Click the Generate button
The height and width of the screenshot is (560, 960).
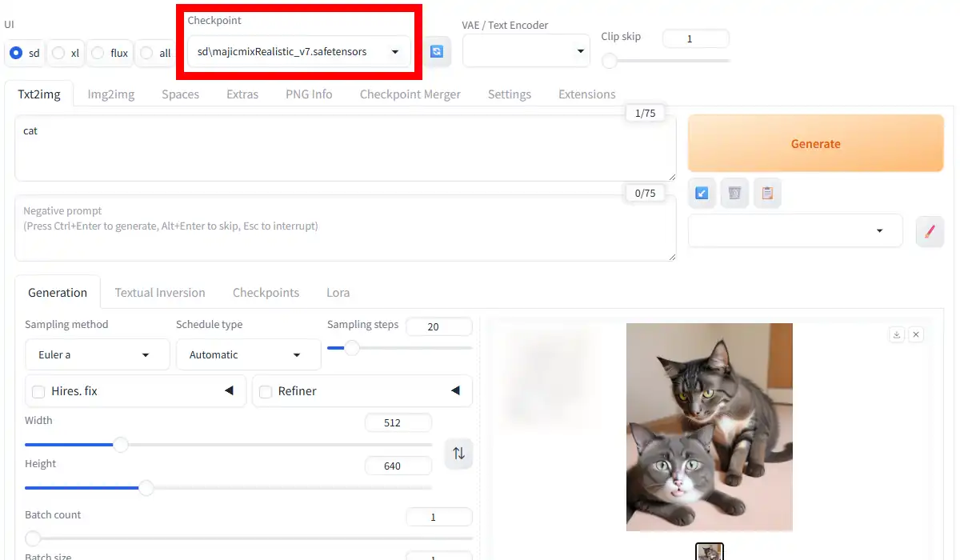pyautogui.click(x=816, y=143)
